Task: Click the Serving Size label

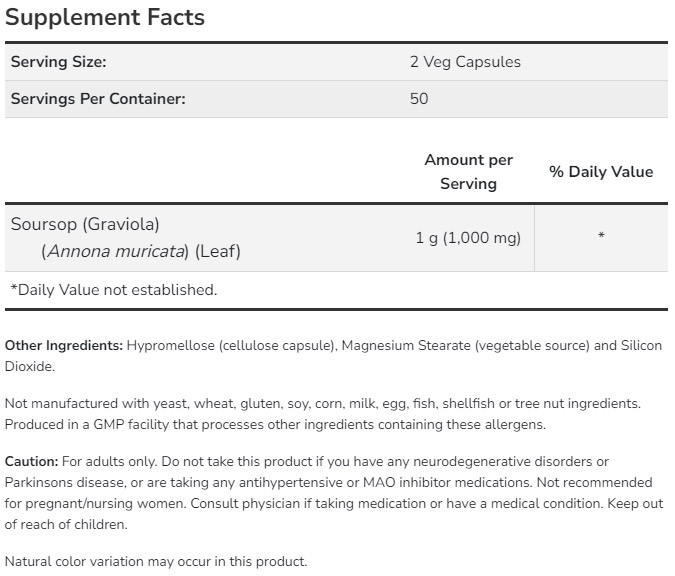Action: click(x=58, y=62)
